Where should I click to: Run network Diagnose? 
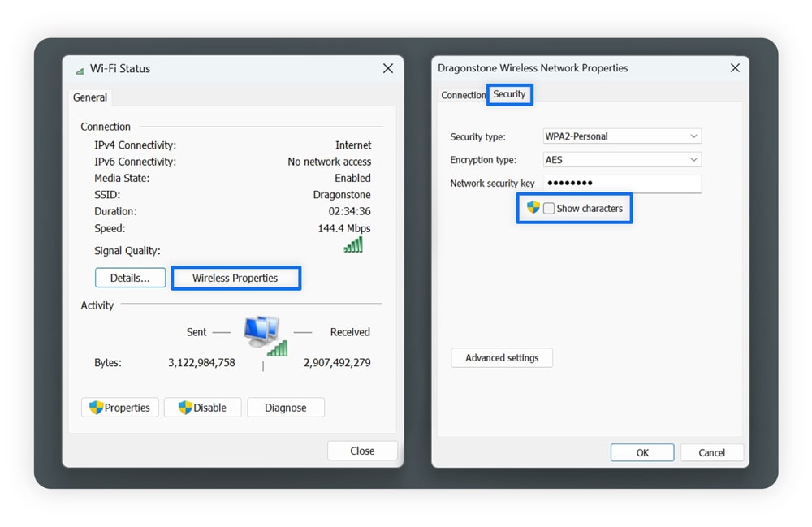(x=286, y=407)
